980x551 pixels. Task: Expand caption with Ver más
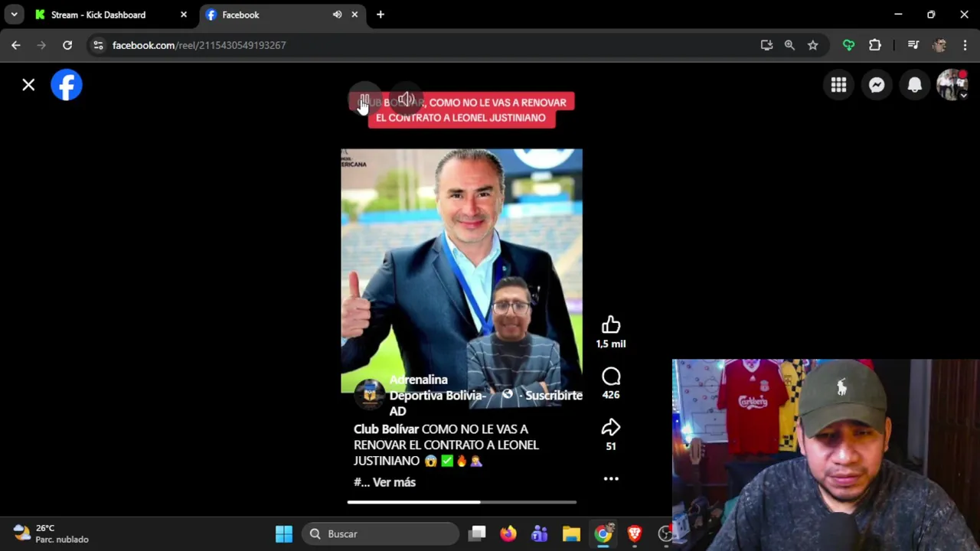[394, 482]
